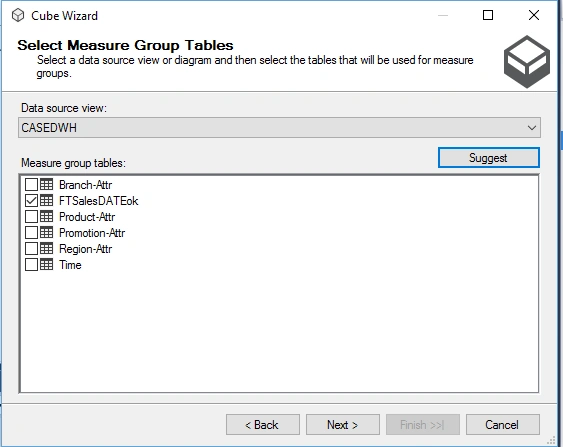Check the Branch-Attr checkbox

(x=31, y=185)
